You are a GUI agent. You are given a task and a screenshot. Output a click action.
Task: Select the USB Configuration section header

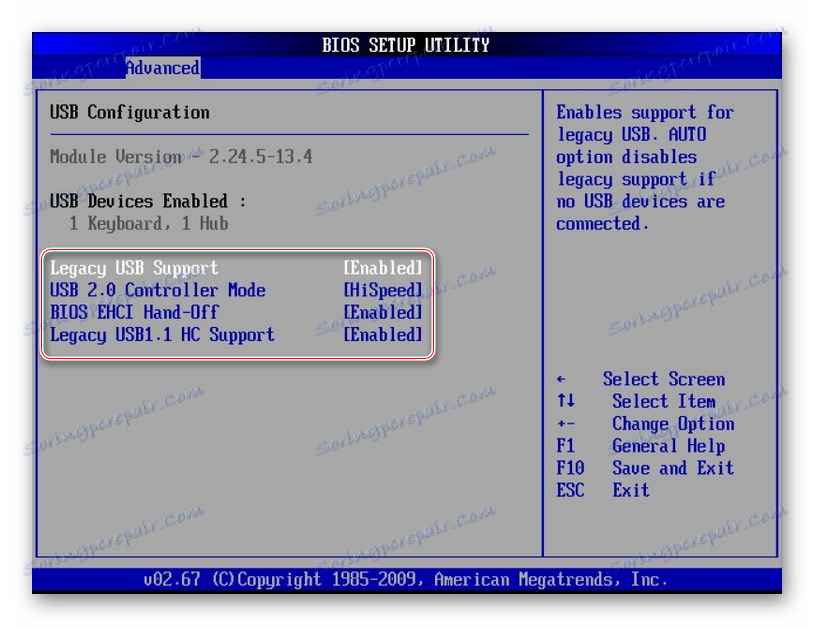click(129, 112)
